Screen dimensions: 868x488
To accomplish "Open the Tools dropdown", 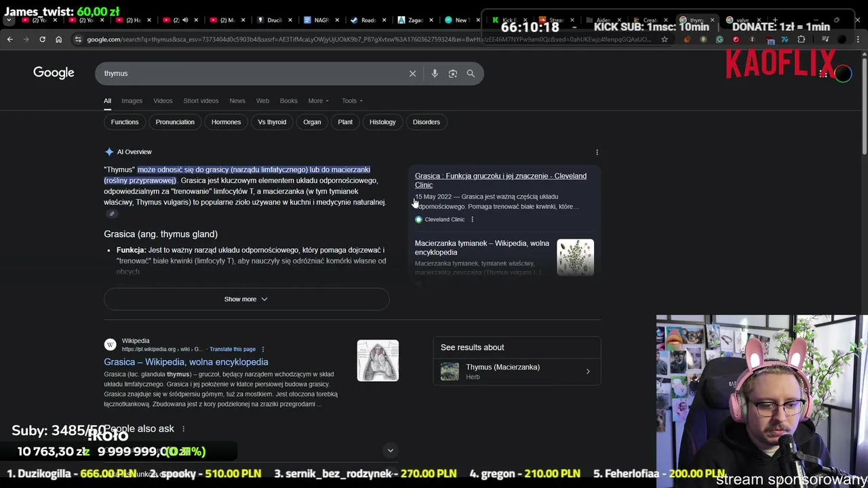I will click(x=352, y=101).
